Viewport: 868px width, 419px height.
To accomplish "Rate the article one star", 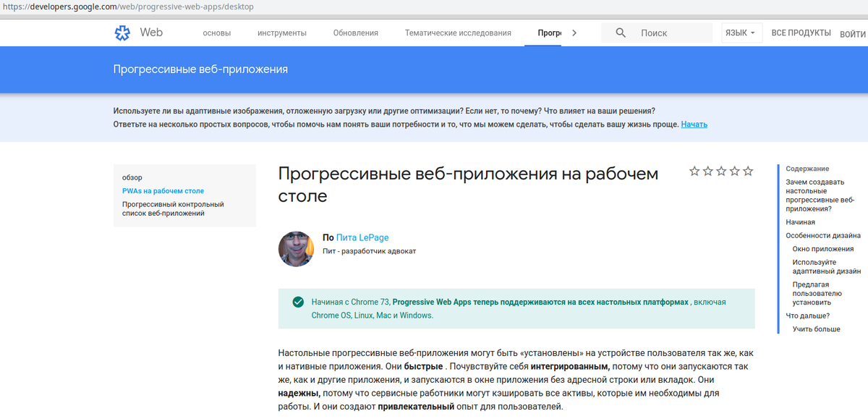I will click(694, 172).
